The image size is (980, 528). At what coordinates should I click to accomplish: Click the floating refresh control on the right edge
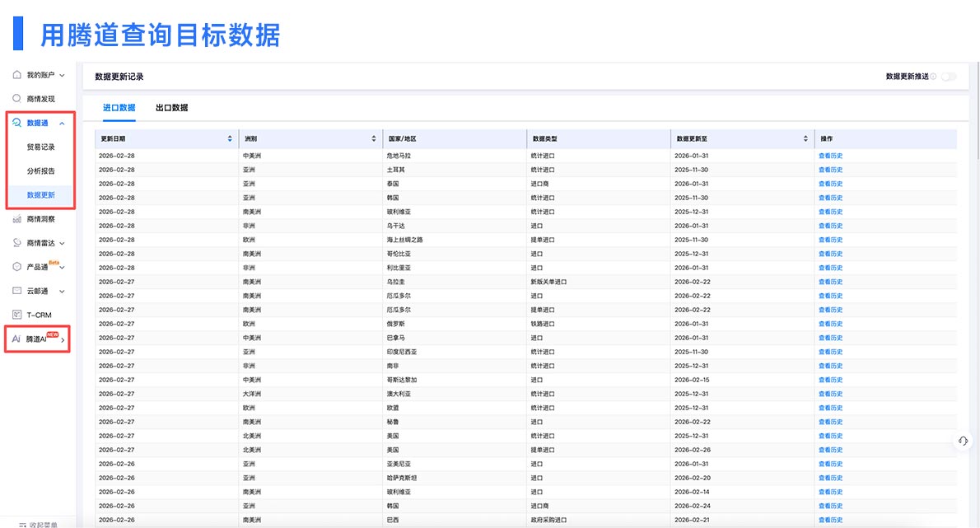click(x=963, y=441)
